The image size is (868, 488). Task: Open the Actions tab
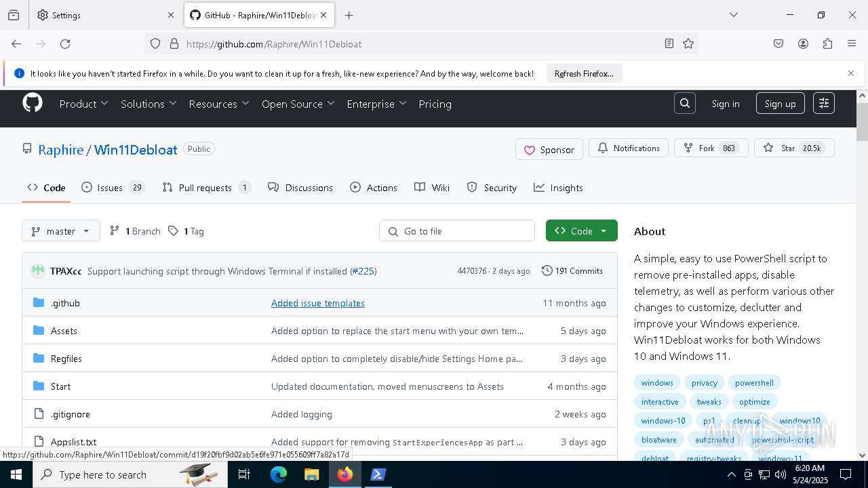[x=374, y=188]
